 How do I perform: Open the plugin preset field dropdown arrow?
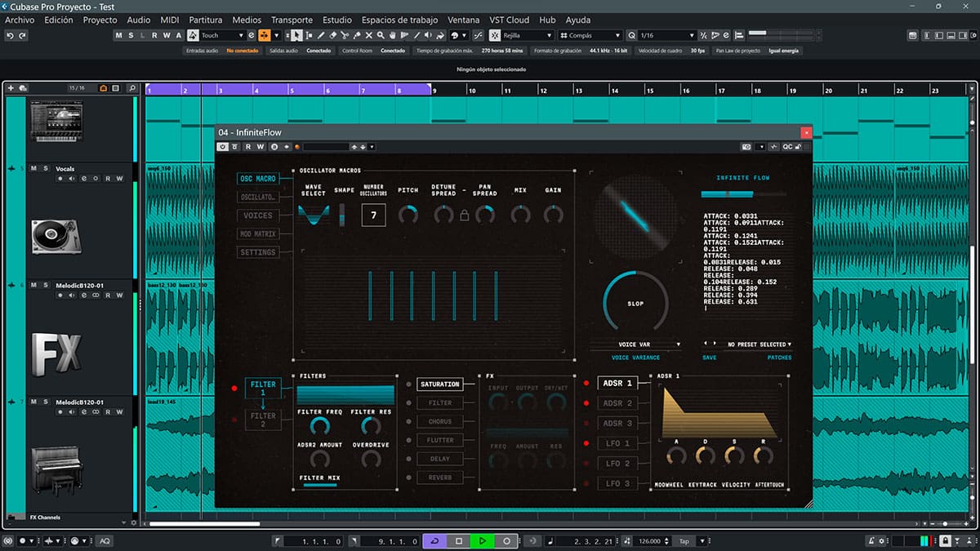372,147
